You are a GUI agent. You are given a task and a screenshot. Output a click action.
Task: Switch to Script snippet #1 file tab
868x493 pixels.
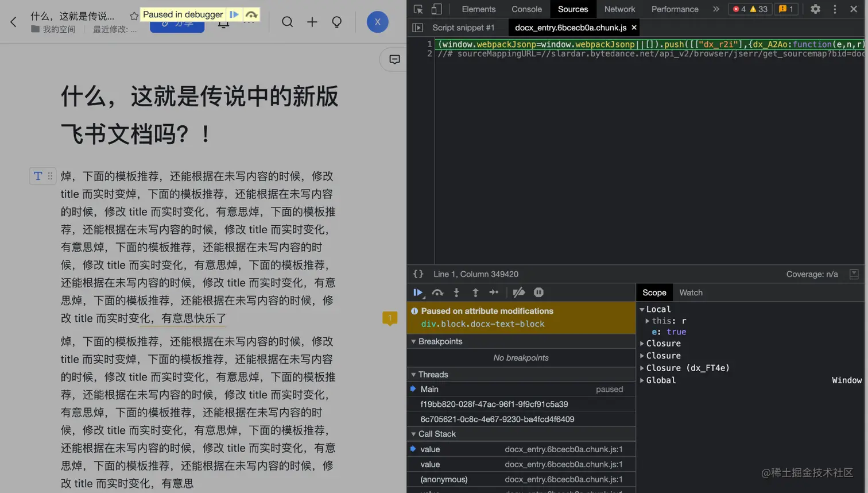click(x=463, y=28)
